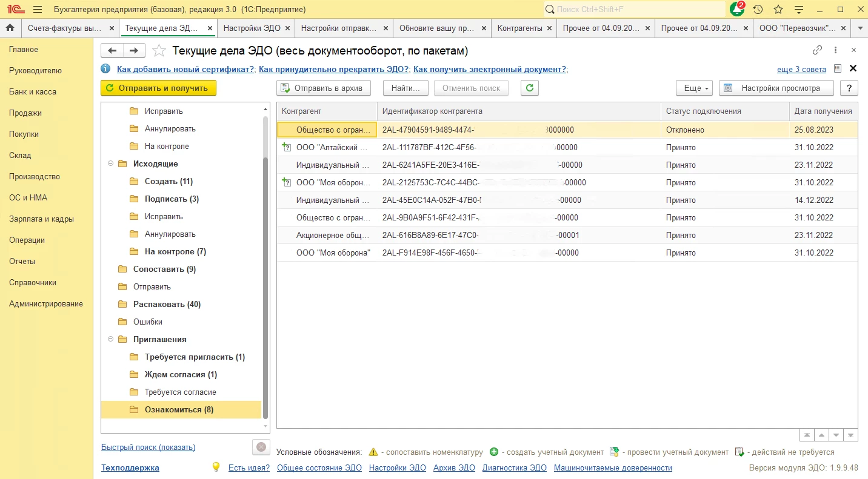Viewport: 868px width, 479px height.
Task: Open notifications bell with badge 2
Action: [737, 9]
